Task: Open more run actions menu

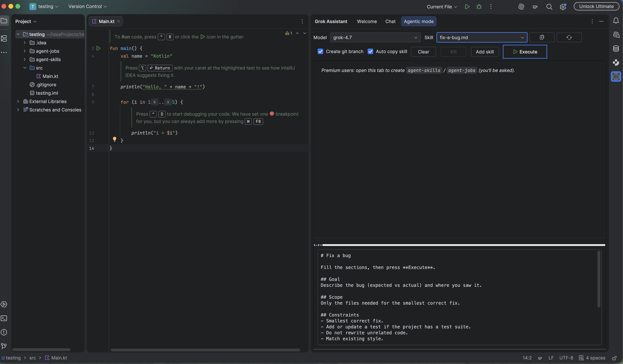Action: [x=491, y=7]
